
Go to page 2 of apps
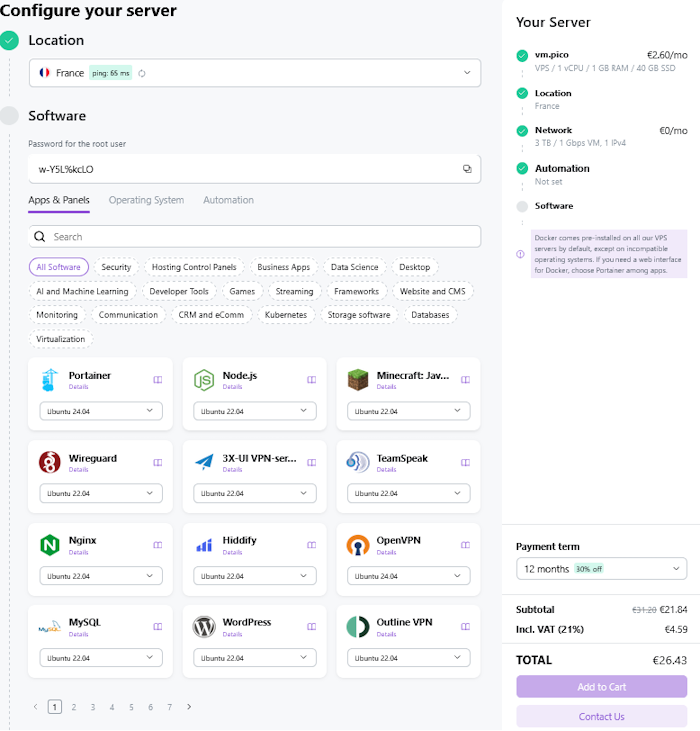coord(73,707)
